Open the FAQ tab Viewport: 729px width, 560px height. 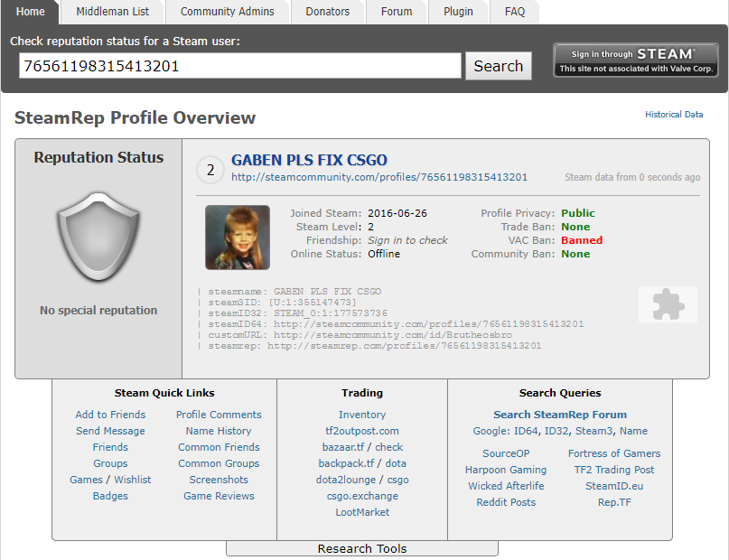pyautogui.click(x=515, y=12)
